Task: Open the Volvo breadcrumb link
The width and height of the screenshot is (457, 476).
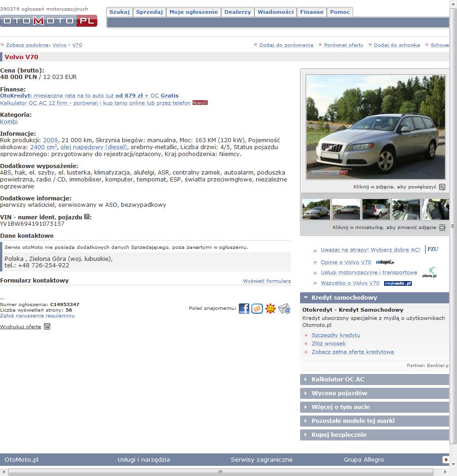Action: (x=60, y=45)
